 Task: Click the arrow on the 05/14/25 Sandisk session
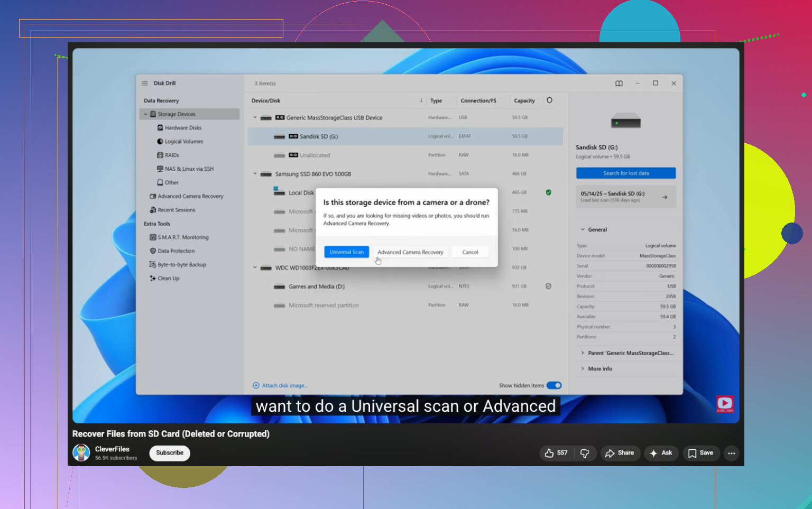pos(665,197)
